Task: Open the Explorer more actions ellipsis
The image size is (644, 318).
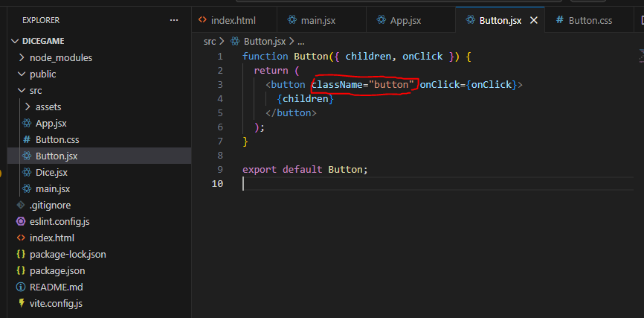Action: pyautogui.click(x=174, y=20)
